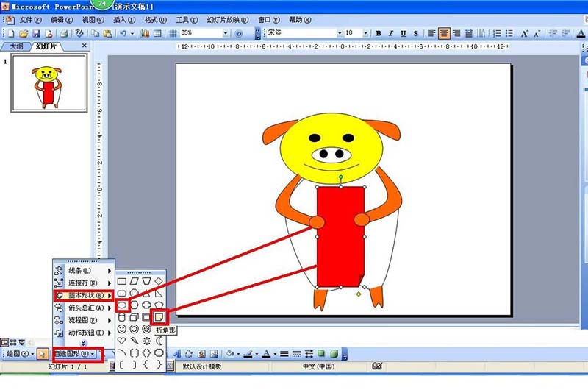Choose the Rectangle shape in the palette
The image size is (588, 390).
point(122,281)
